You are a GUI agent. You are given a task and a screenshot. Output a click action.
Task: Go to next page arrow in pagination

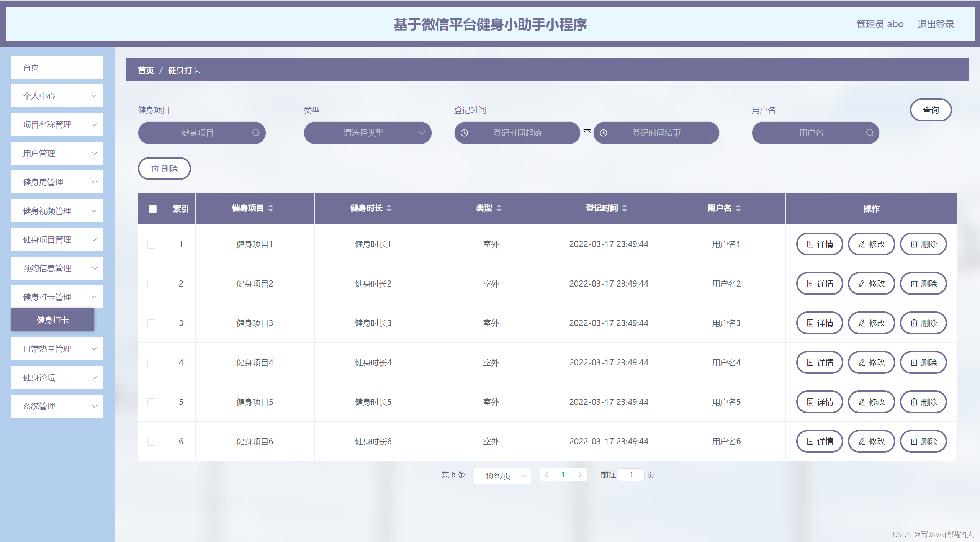click(580, 475)
